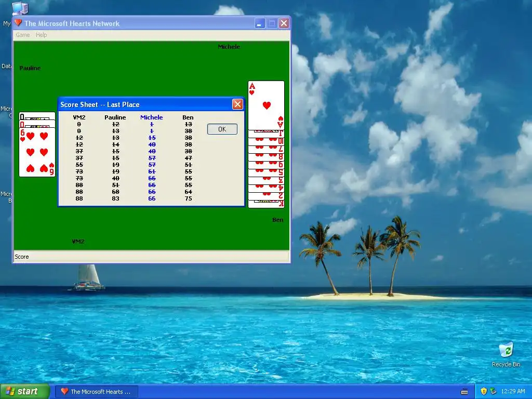Click the King of hearts at stack bottom
Image resolution: width=532 pixels, height=399 pixels.
click(x=267, y=204)
